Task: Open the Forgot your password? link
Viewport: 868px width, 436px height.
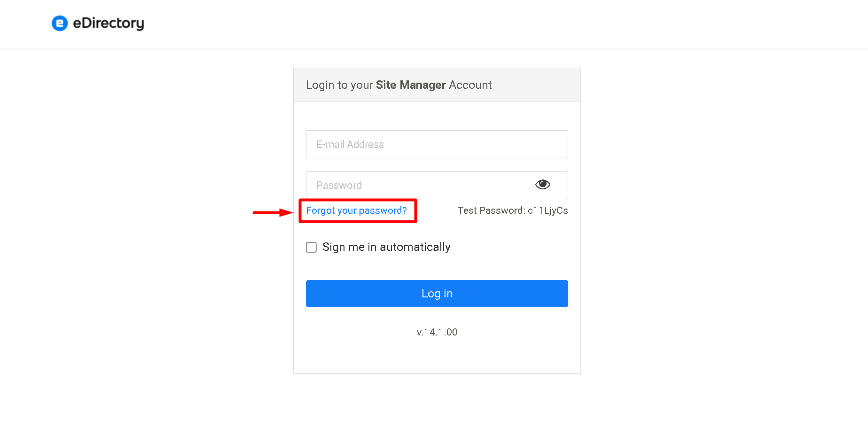Action: 356,210
